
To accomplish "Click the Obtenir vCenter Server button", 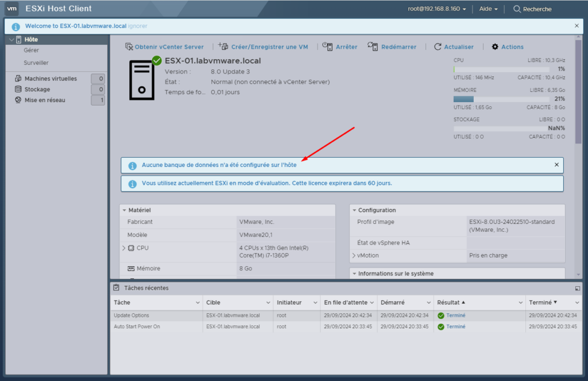I will [x=164, y=46].
